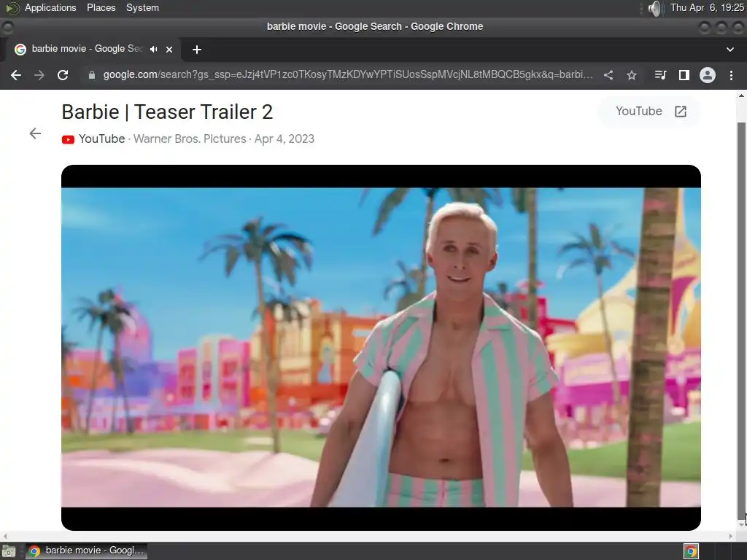Click the show desktop icon in the taskbar
This screenshot has height=560, width=747.
[x=9, y=551]
